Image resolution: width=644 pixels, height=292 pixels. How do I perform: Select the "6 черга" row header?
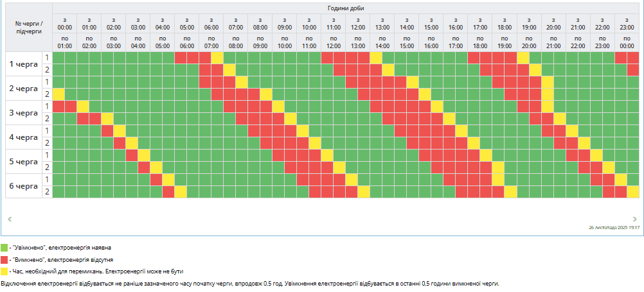pyautogui.click(x=22, y=186)
